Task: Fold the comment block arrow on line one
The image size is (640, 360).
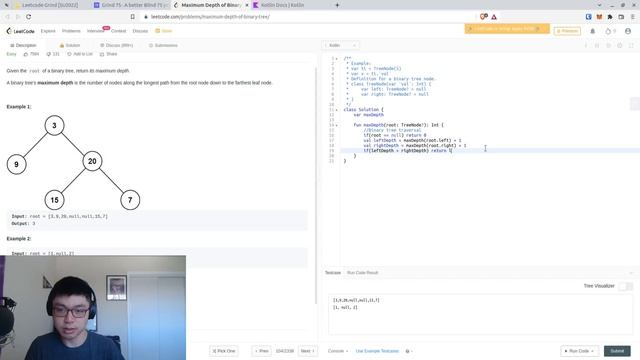Action: 337,59
